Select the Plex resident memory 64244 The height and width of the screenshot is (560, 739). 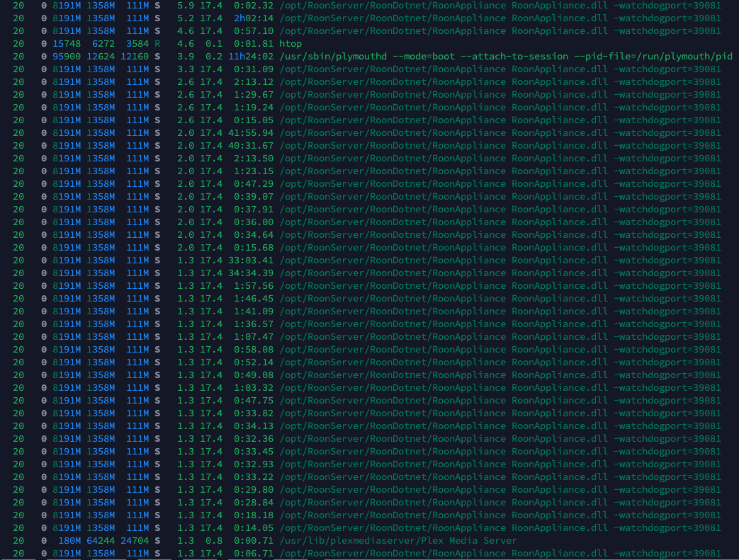point(101,541)
